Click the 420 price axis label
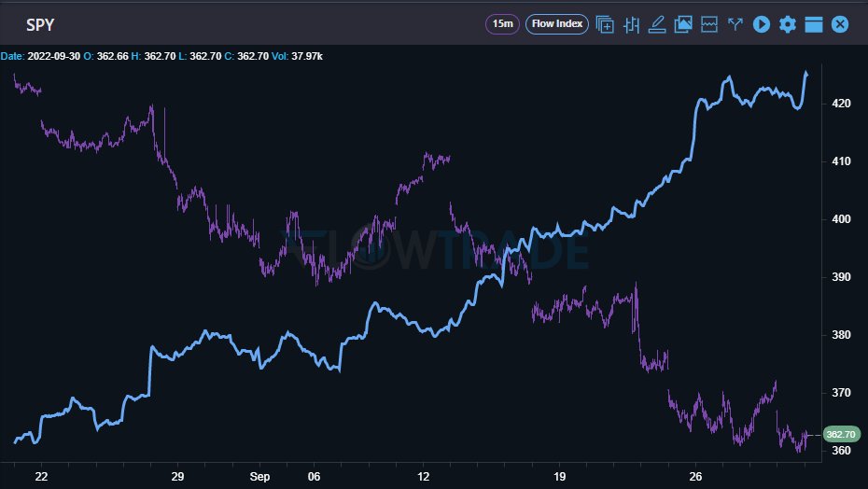 841,104
